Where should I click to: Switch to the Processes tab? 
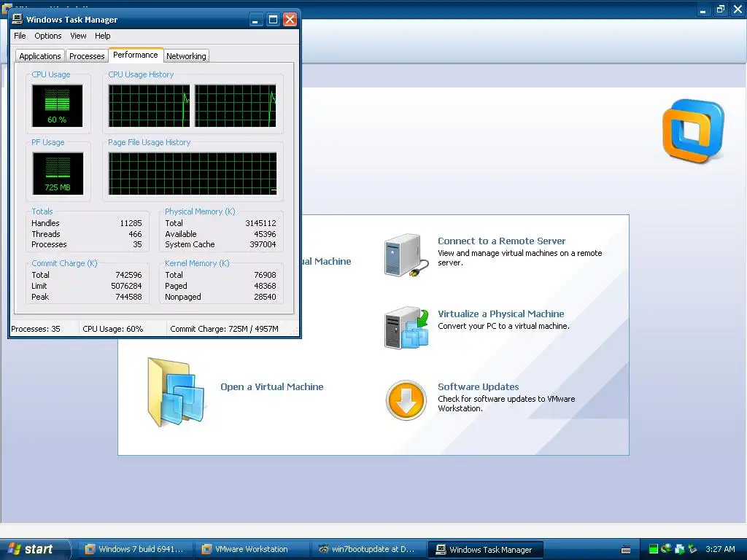(87, 56)
